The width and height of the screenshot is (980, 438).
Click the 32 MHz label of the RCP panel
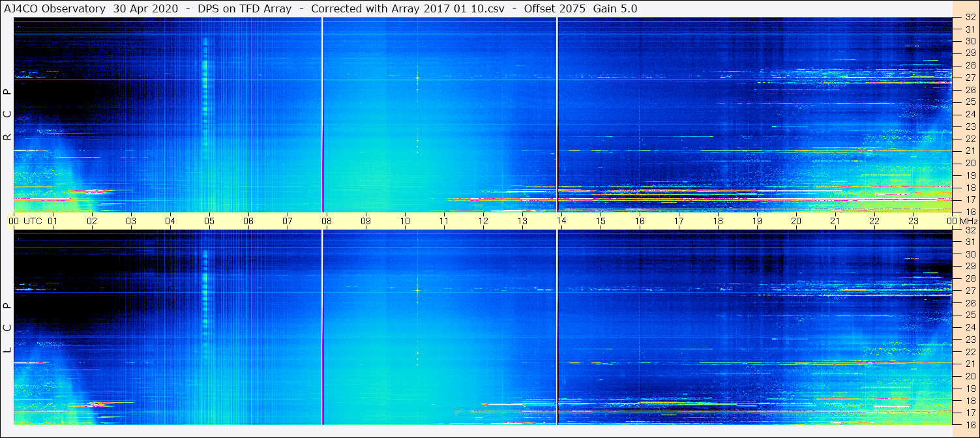970,18
